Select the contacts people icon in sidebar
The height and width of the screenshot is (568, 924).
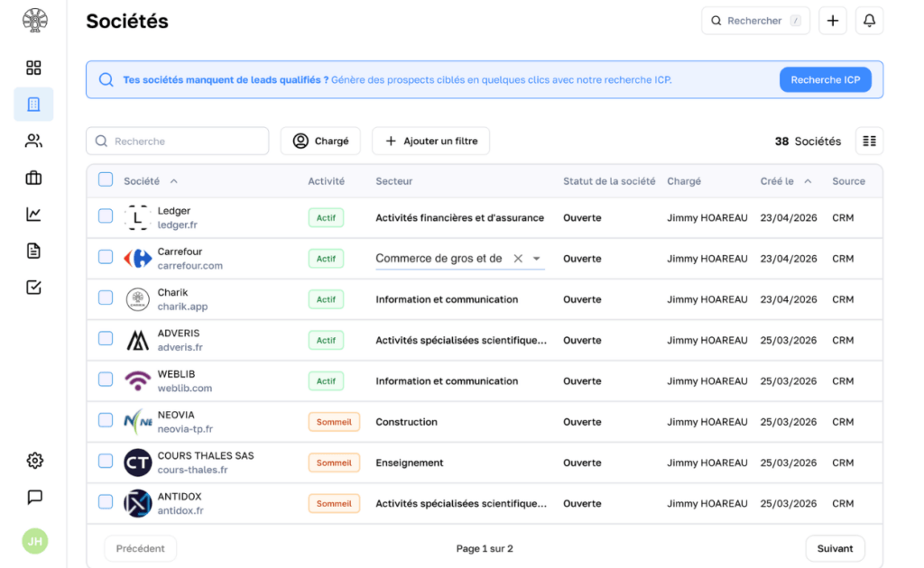click(33, 141)
